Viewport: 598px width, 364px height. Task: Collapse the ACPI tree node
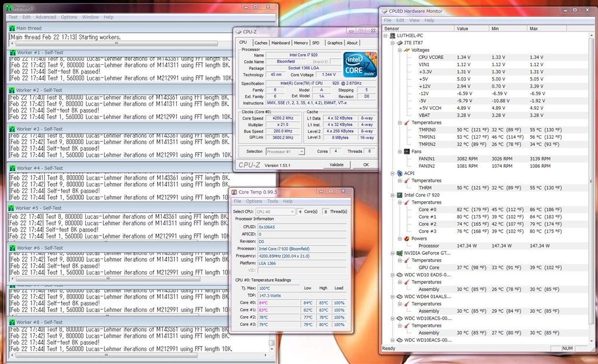click(392, 174)
